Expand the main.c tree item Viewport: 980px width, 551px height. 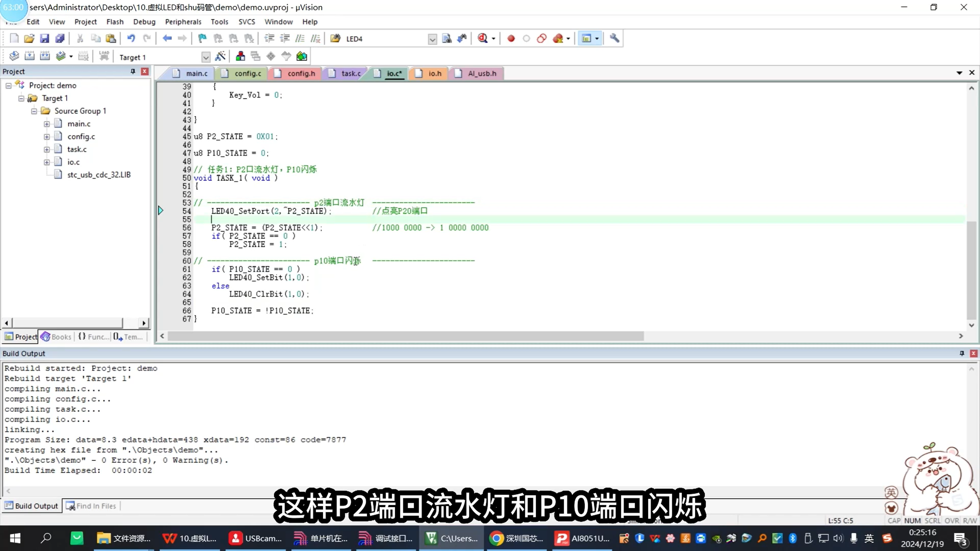pos(47,123)
